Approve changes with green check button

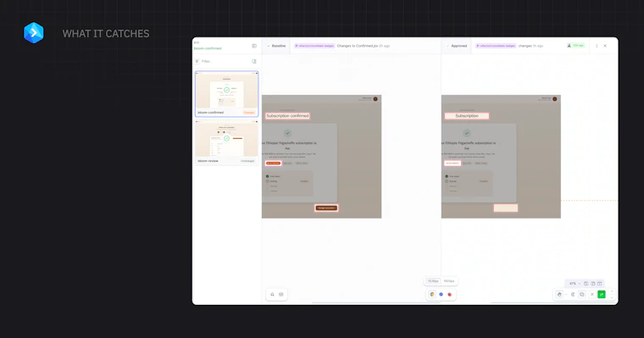coord(602,295)
